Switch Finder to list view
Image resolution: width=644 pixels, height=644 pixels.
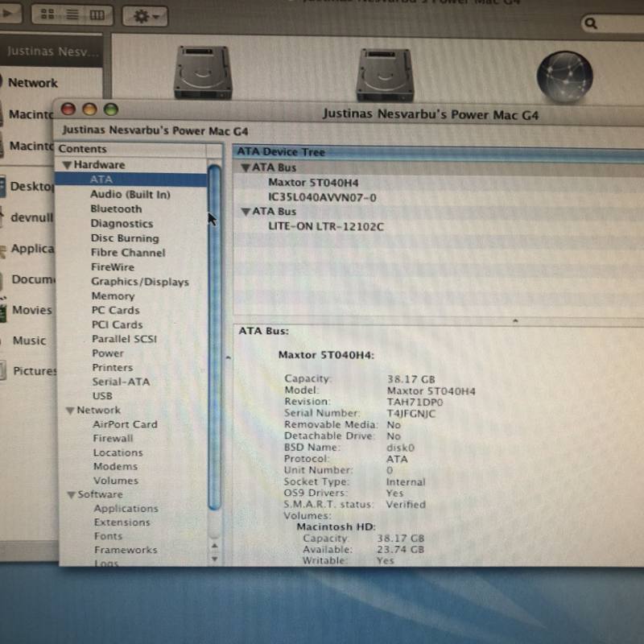(72, 14)
